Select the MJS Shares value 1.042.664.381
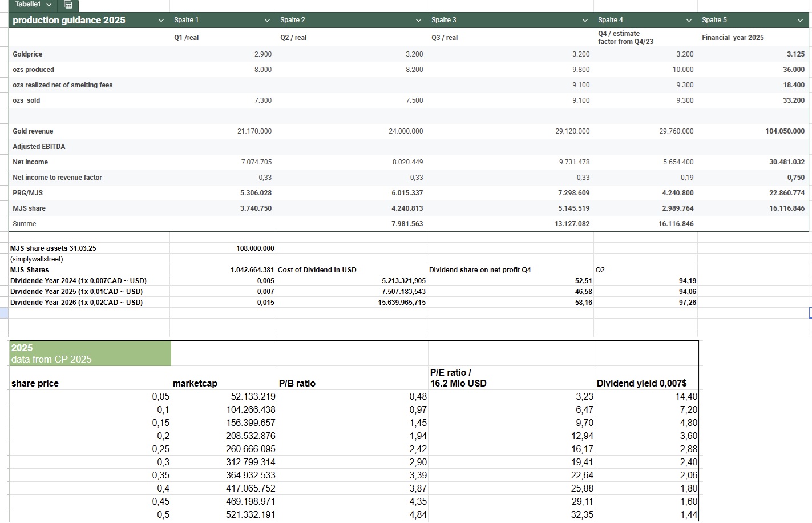Screen dimensions: 812x523 pos(252,270)
